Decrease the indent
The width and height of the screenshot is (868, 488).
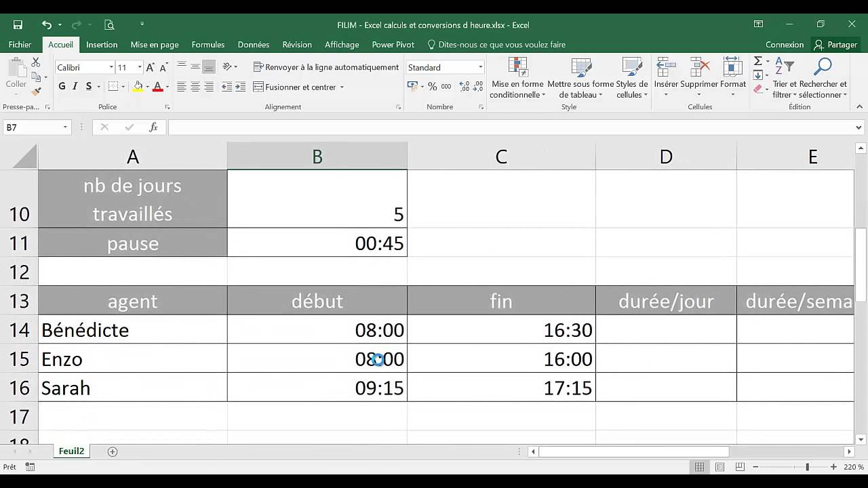[x=226, y=87]
